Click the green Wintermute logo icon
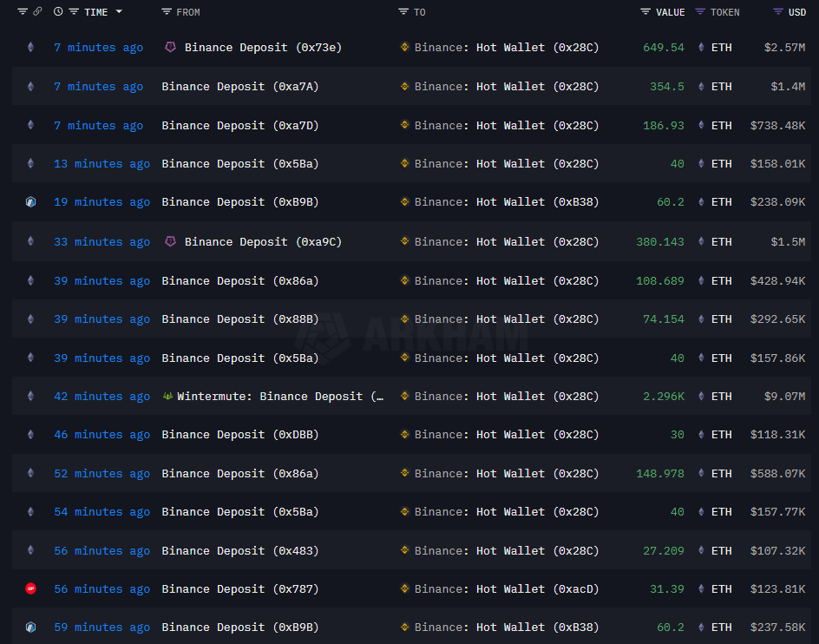 pyautogui.click(x=167, y=397)
